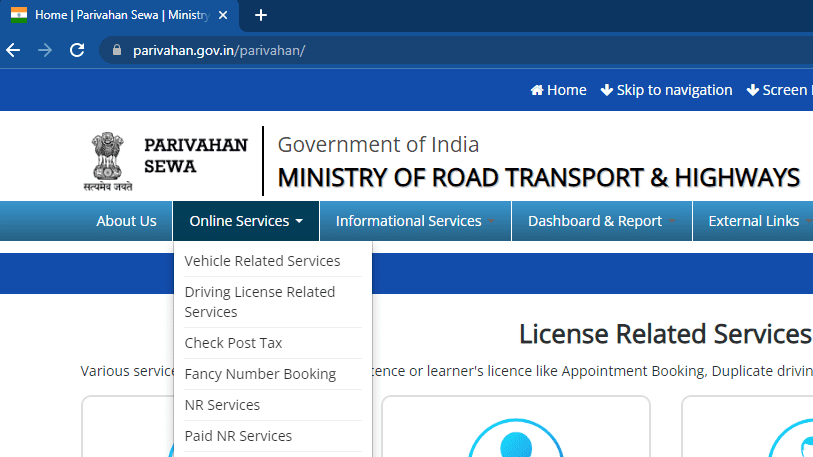The image size is (813, 457).
Task: Reload the Parivahan page
Action: pyautogui.click(x=77, y=50)
